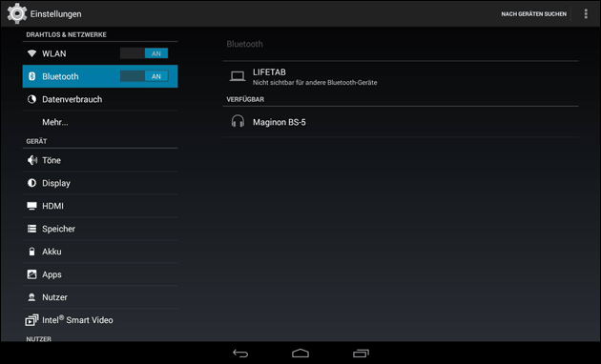Click the LIFETAB laptop icon
601x364 pixels.
238,76
